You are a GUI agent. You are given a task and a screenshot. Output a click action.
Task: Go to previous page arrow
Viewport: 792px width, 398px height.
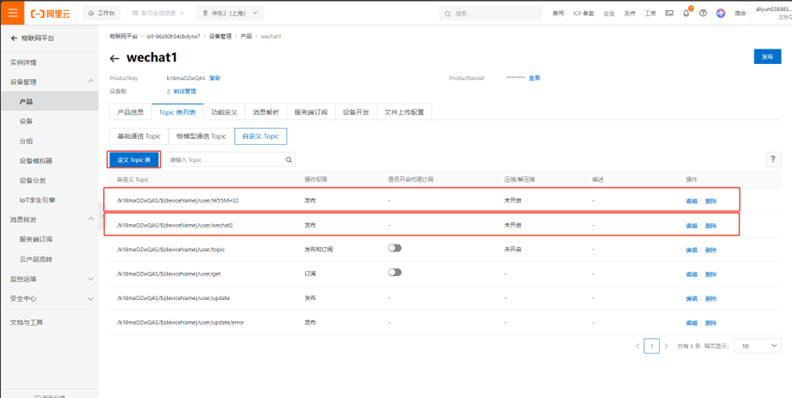(x=638, y=346)
